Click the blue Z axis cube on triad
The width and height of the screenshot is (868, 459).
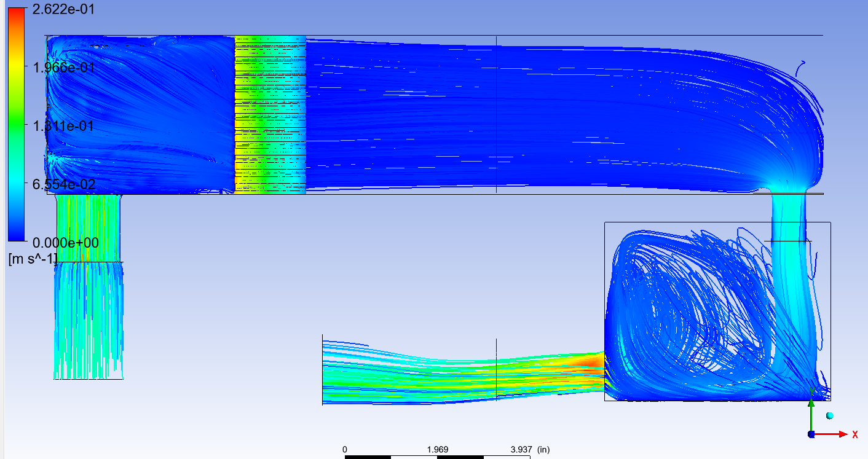click(811, 434)
